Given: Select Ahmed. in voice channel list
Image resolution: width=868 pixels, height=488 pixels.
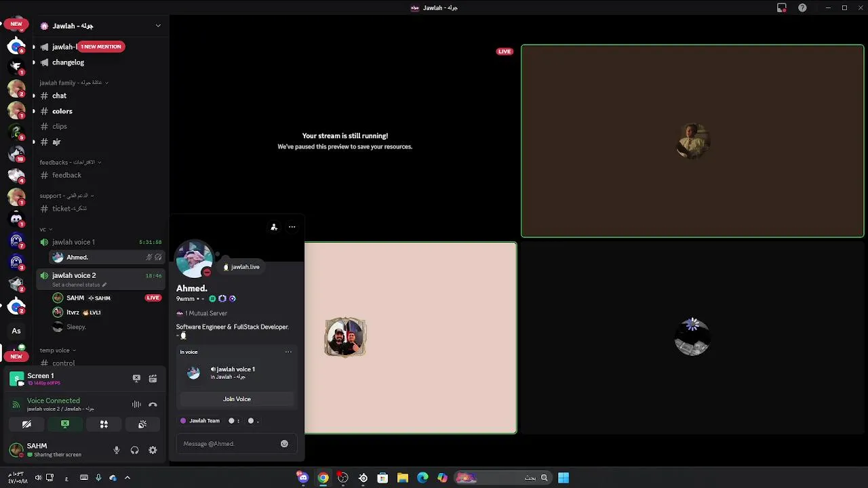Looking at the screenshot, I should click(x=107, y=258).
